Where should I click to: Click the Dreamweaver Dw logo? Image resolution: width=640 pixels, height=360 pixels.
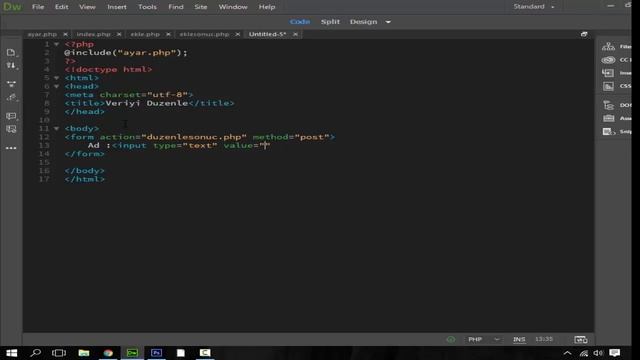click(12, 7)
